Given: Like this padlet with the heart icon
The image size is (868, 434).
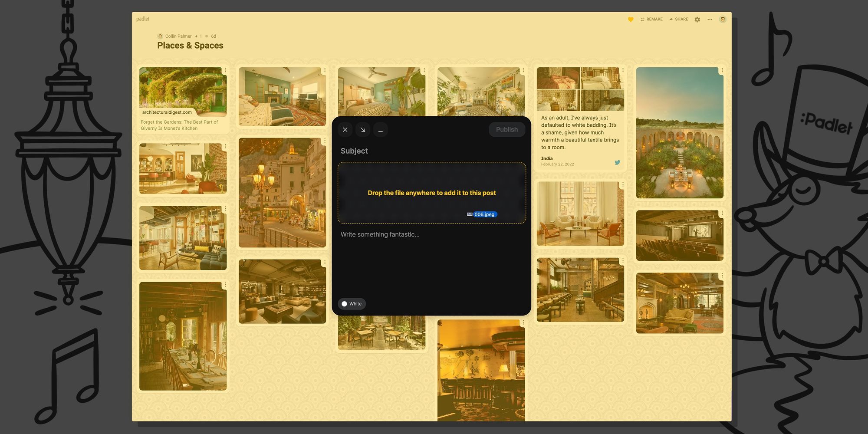Looking at the screenshot, I should coord(631,20).
